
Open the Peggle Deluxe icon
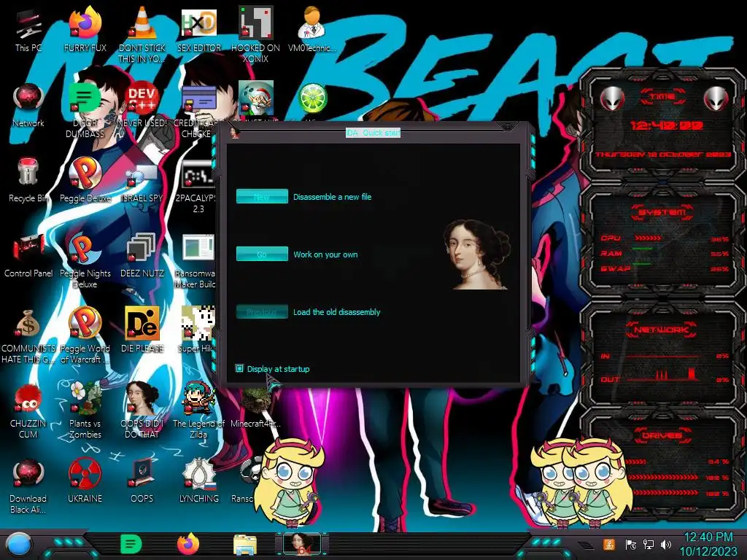(x=85, y=174)
